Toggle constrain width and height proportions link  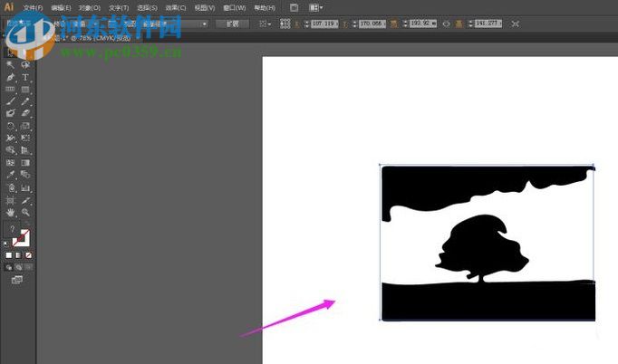445,24
